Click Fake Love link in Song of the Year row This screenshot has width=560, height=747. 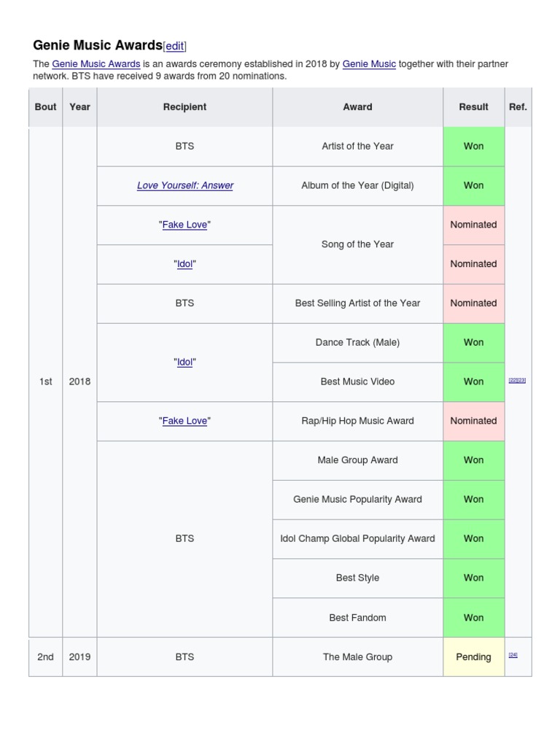184,225
